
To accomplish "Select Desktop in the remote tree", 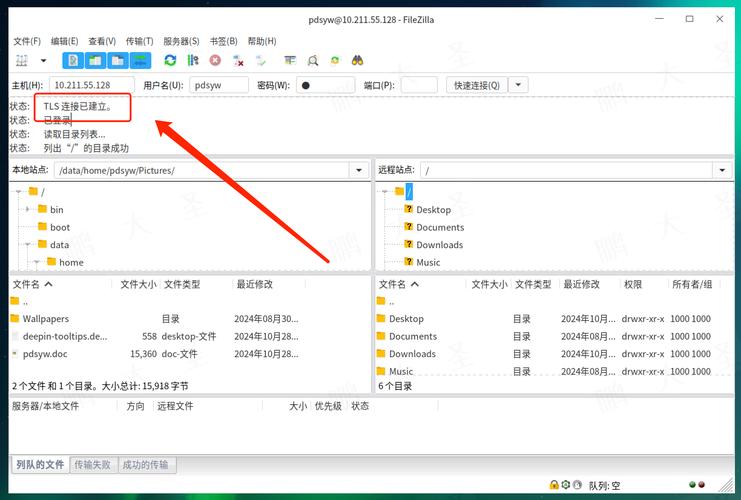I will tap(433, 209).
